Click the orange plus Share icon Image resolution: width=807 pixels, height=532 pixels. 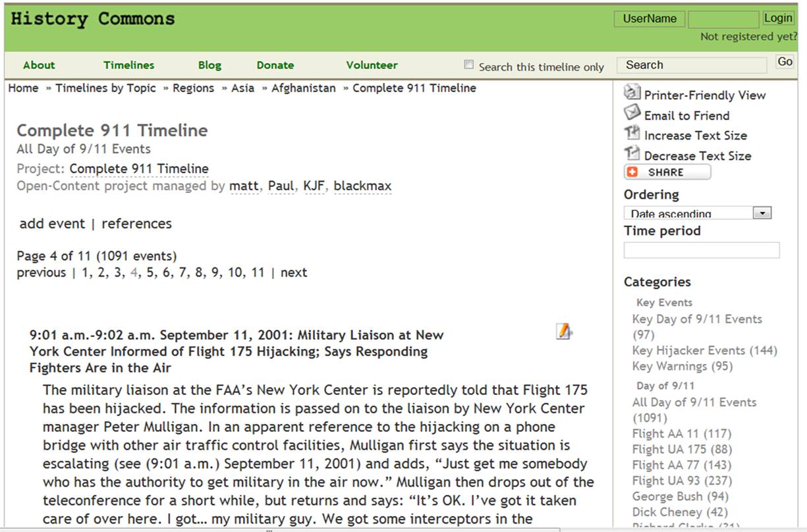pos(632,173)
